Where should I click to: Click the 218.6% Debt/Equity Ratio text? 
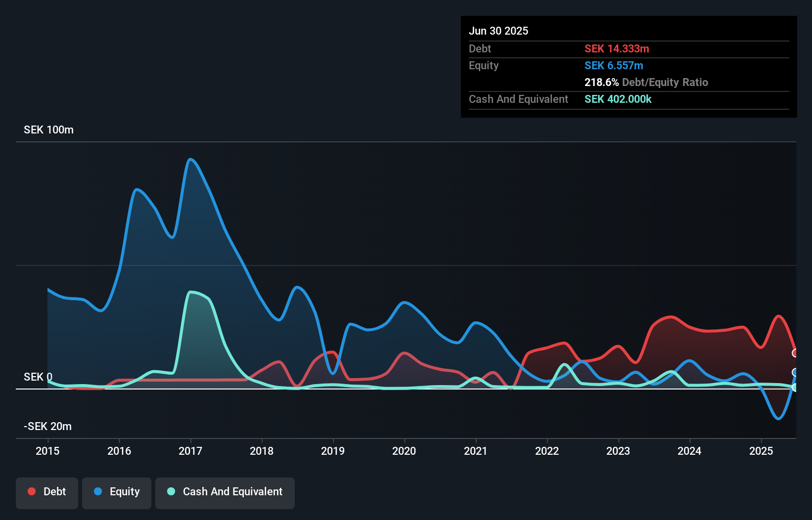[646, 82]
